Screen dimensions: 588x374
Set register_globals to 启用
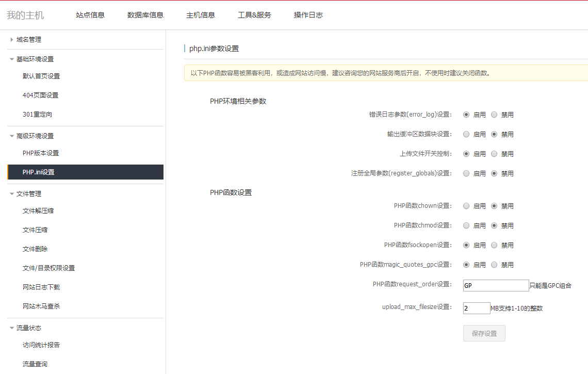click(x=466, y=173)
